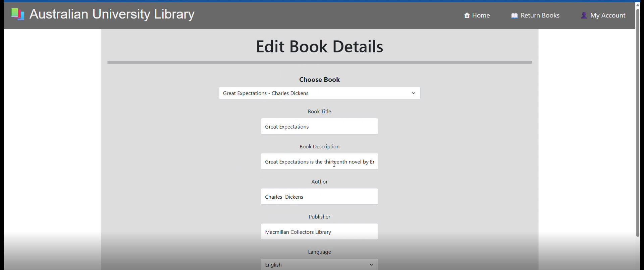Open the My Account link text
Image resolution: width=644 pixels, height=270 pixels.
tap(608, 15)
